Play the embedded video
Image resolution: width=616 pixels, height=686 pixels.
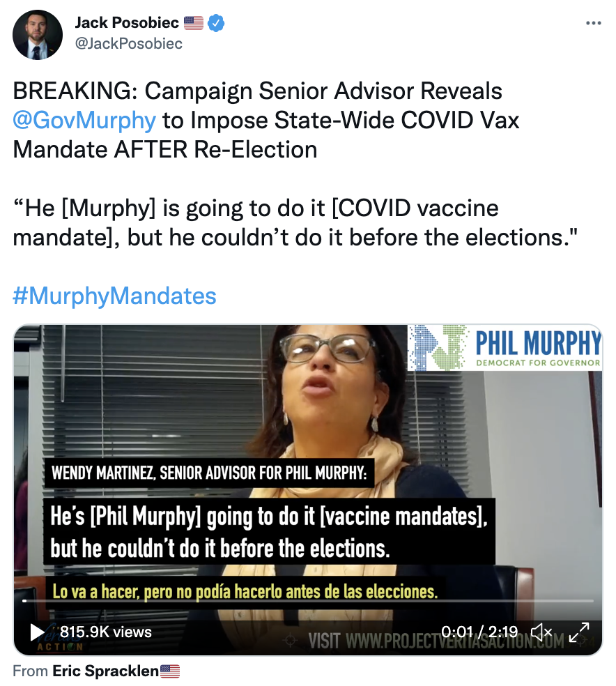pyautogui.click(x=37, y=632)
